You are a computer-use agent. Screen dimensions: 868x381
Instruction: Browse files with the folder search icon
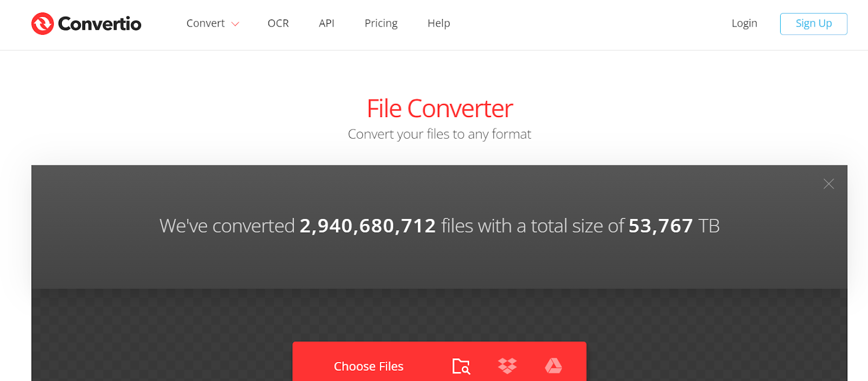click(x=461, y=366)
